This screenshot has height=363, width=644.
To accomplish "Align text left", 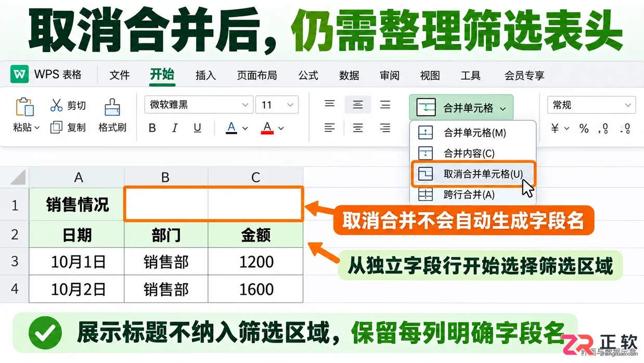I will click(x=330, y=127).
